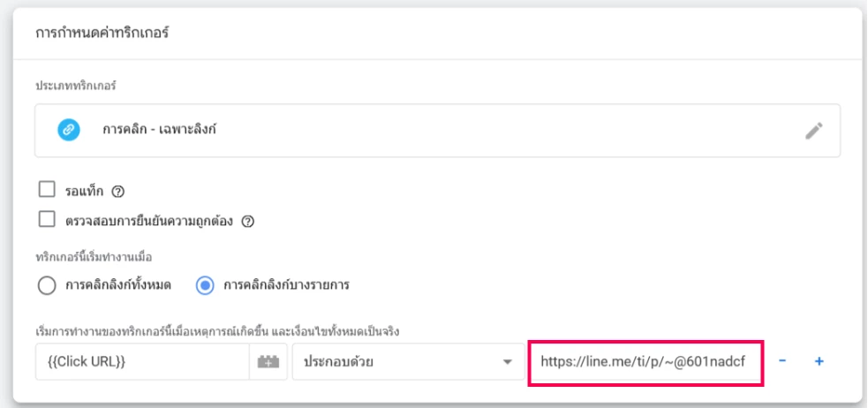868x408 pixels.
Task: Add a new condition with the plus icon
Action: coord(818,363)
